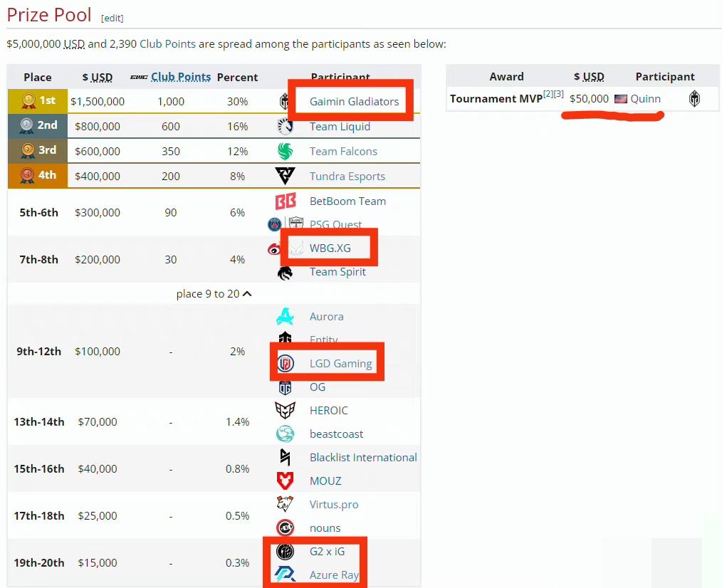Click the Tundra Esports logo icon

pos(285,176)
